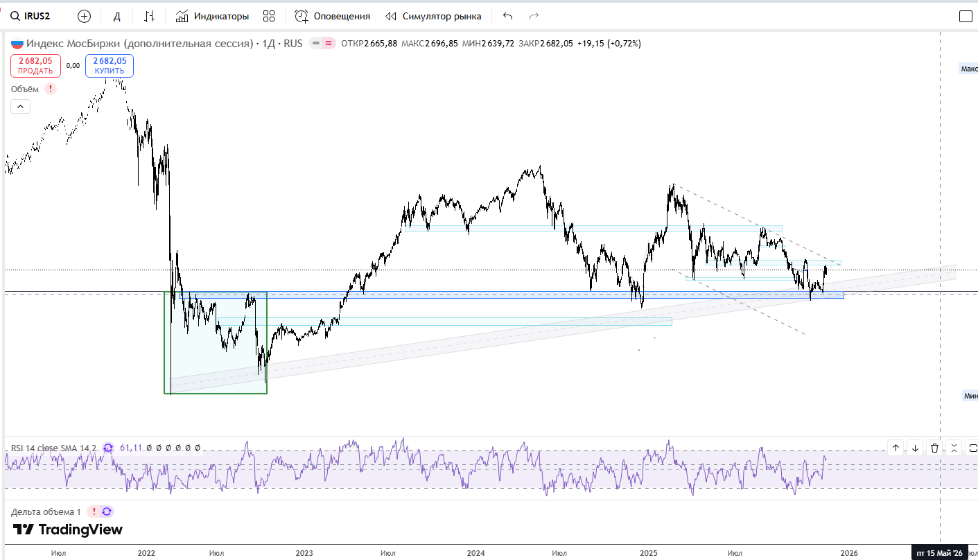Image resolution: width=978 pixels, height=560 pixels.
Task: Click the red ПРОДАТЬ sell button
Action: click(35, 66)
